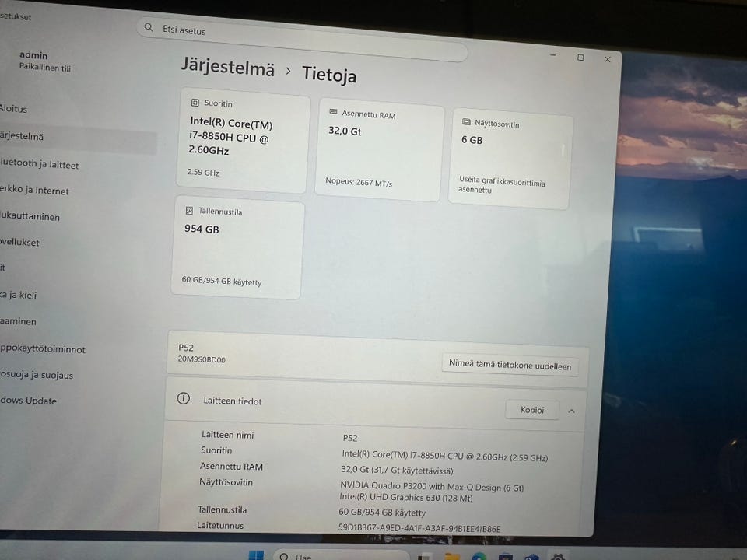Open the admin account profile
The height and width of the screenshot is (560, 747).
pyautogui.click(x=45, y=61)
